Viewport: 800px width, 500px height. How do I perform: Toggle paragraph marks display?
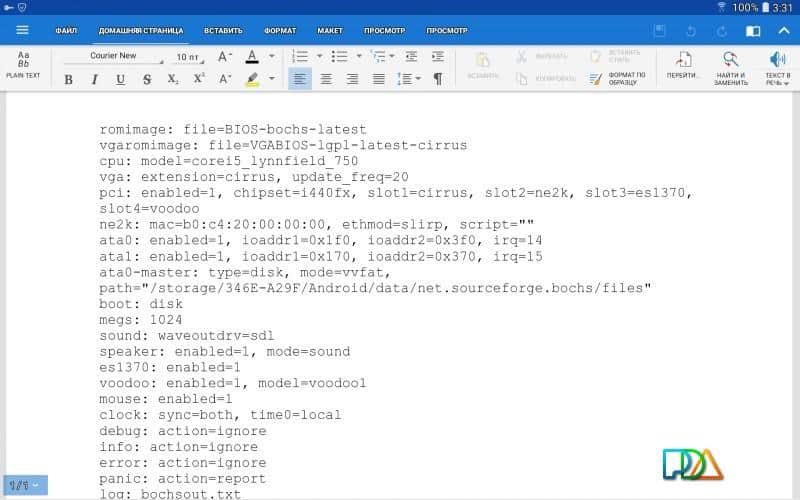437,79
